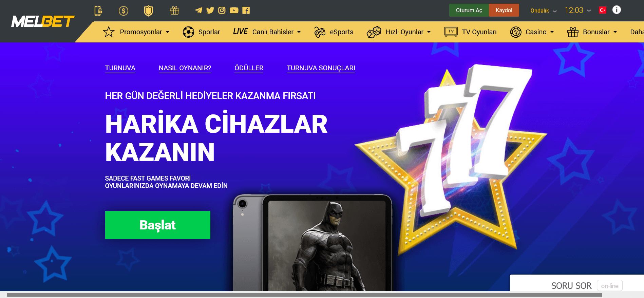644x298 pixels.
Task: Open the Instagram social icon
Action: (x=222, y=11)
